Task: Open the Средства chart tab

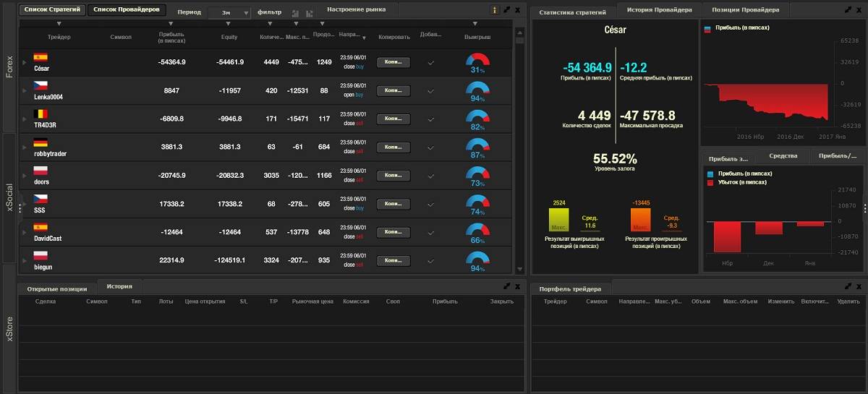Action: click(x=783, y=156)
